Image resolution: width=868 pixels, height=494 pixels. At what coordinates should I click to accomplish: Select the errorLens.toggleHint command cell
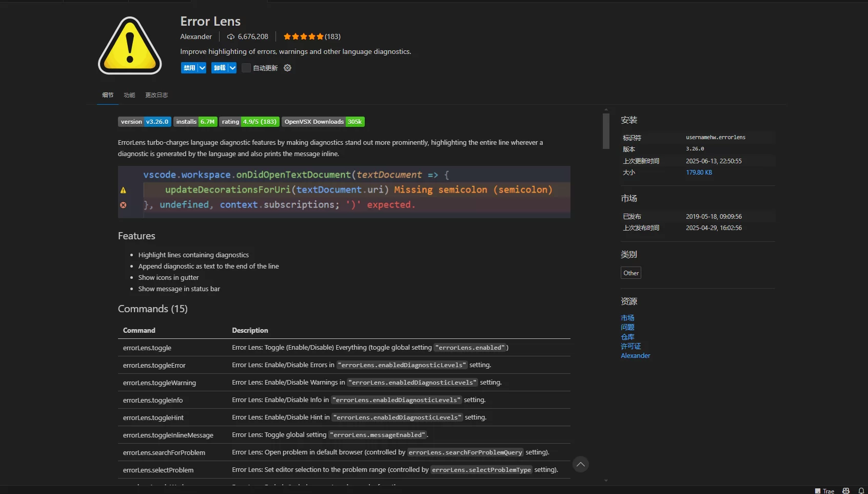click(x=153, y=417)
